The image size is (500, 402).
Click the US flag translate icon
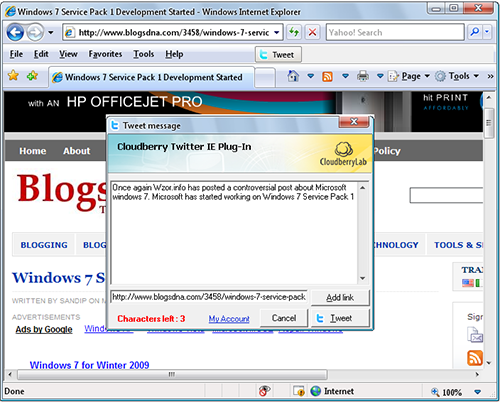[467, 283]
